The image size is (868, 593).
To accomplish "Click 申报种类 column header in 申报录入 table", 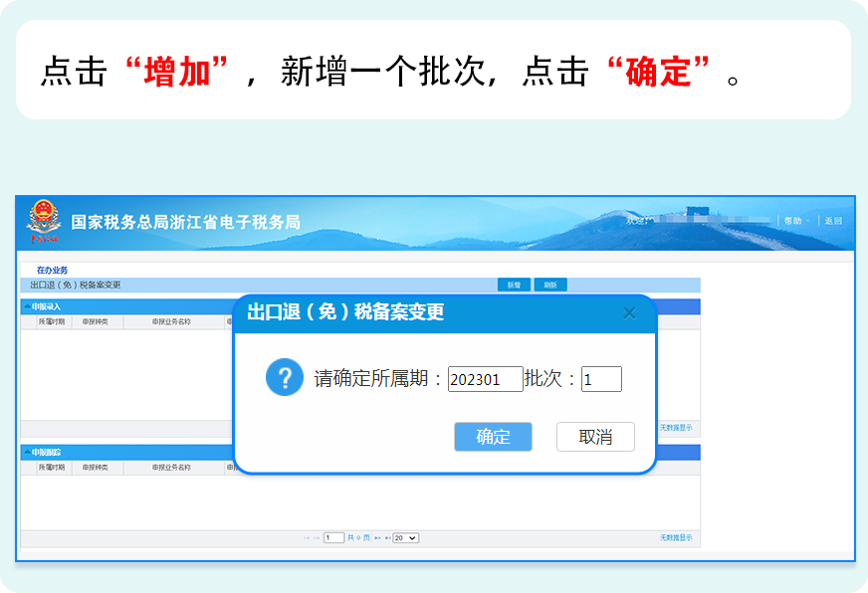I will [96, 321].
